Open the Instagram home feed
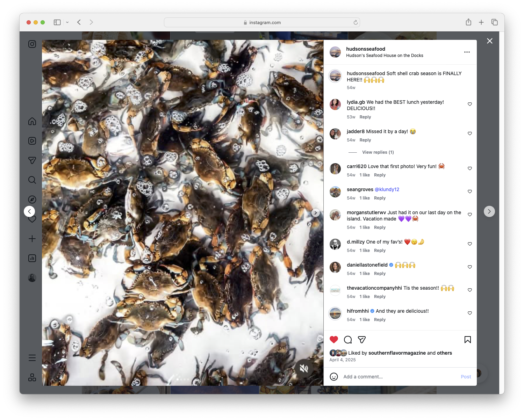 point(32,121)
